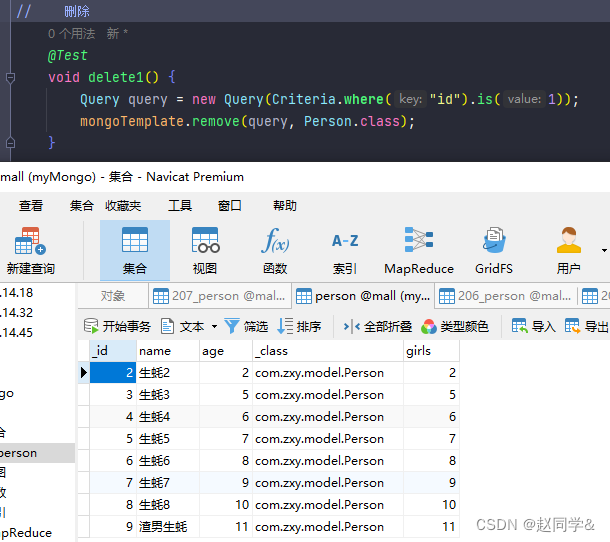Open the Index (索引) A-Z icon
Viewport: 610px width, 542px height.
tap(345, 251)
